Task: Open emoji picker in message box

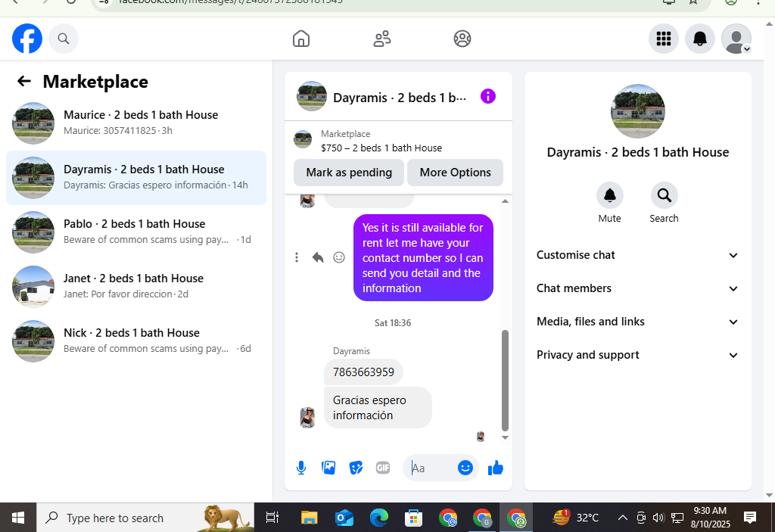Action: pyautogui.click(x=465, y=468)
